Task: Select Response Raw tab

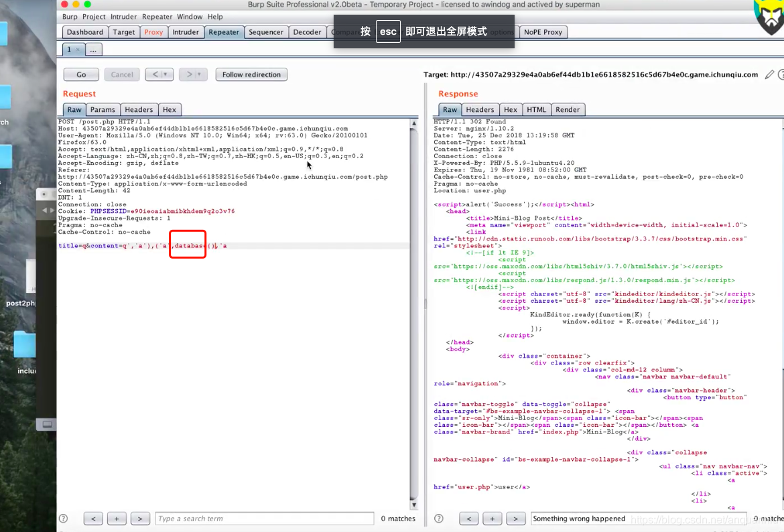Action: click(450, 109)
